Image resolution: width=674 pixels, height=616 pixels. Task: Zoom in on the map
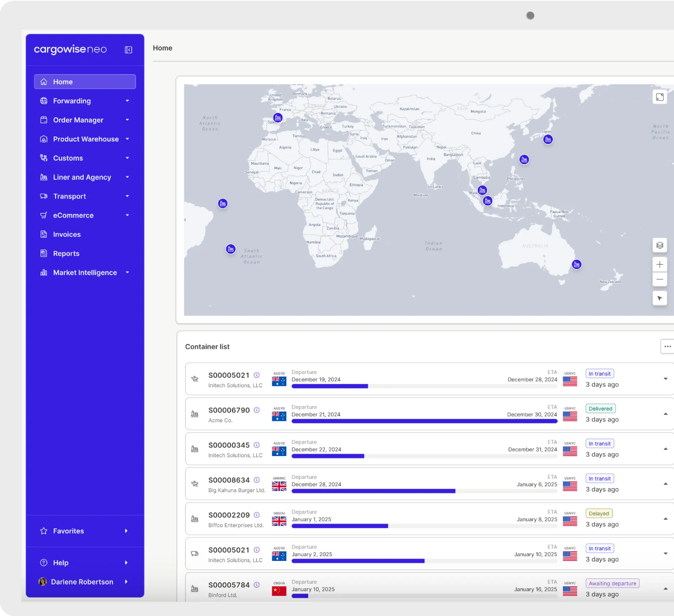click(659, 264)
